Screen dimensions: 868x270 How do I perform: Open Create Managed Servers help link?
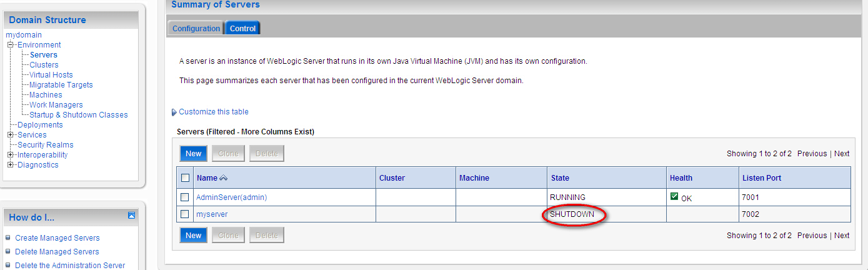57,238
